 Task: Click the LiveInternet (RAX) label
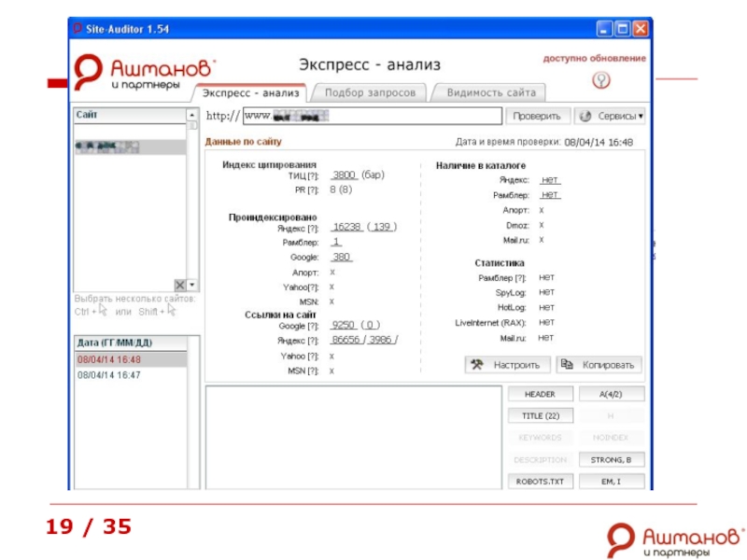tap(490, 323)
